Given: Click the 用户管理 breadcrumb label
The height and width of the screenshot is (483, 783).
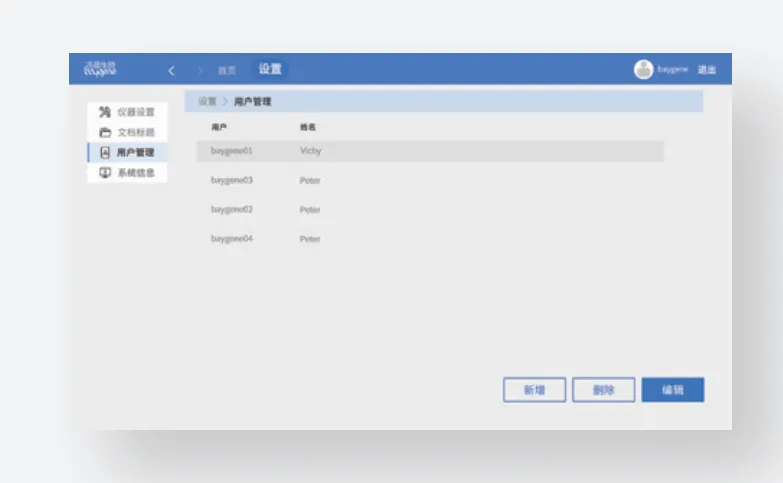Looking at the screenshot, I should tap(253, 101).
